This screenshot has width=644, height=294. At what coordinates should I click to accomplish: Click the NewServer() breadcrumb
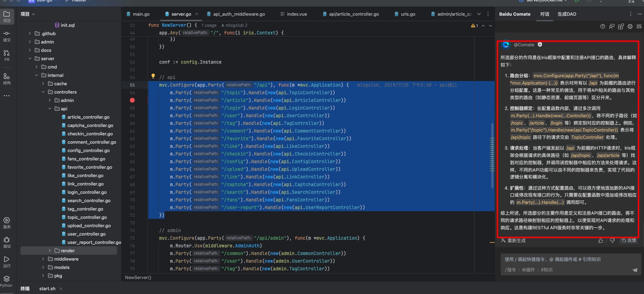[x=138, y=278]
